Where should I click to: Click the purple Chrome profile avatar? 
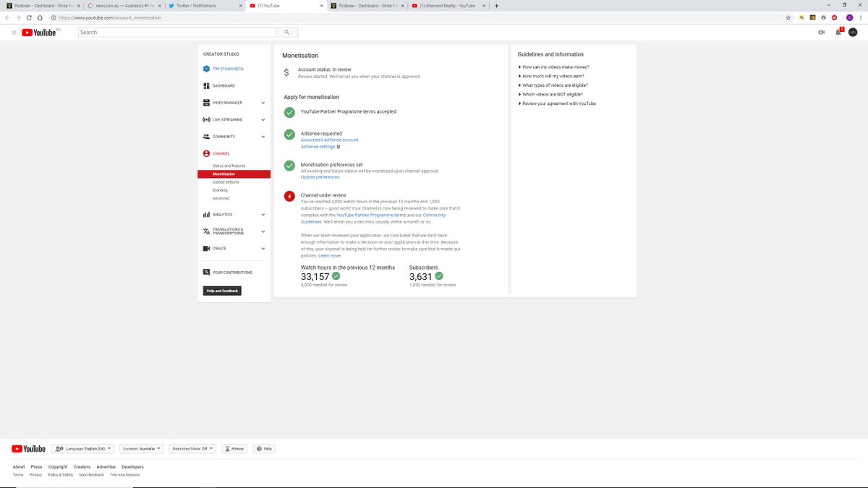(849, 17)
